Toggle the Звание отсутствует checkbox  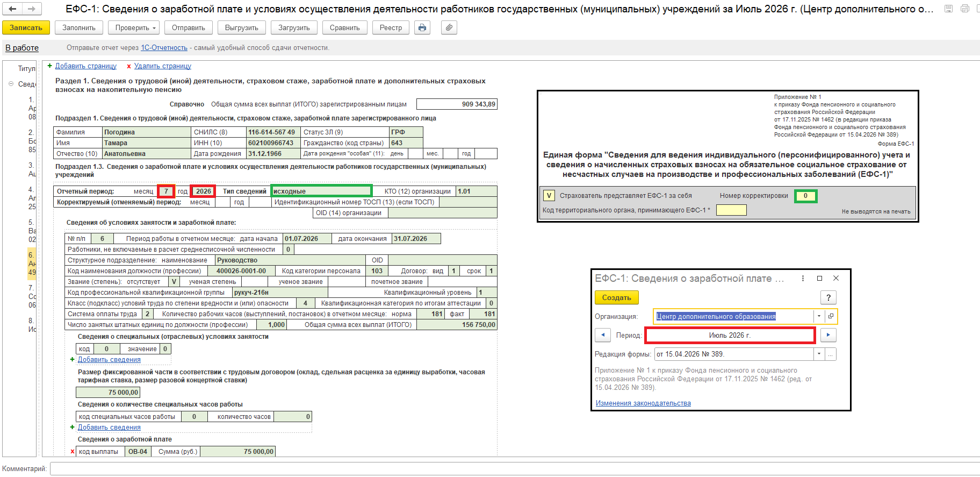click(174, 282)
